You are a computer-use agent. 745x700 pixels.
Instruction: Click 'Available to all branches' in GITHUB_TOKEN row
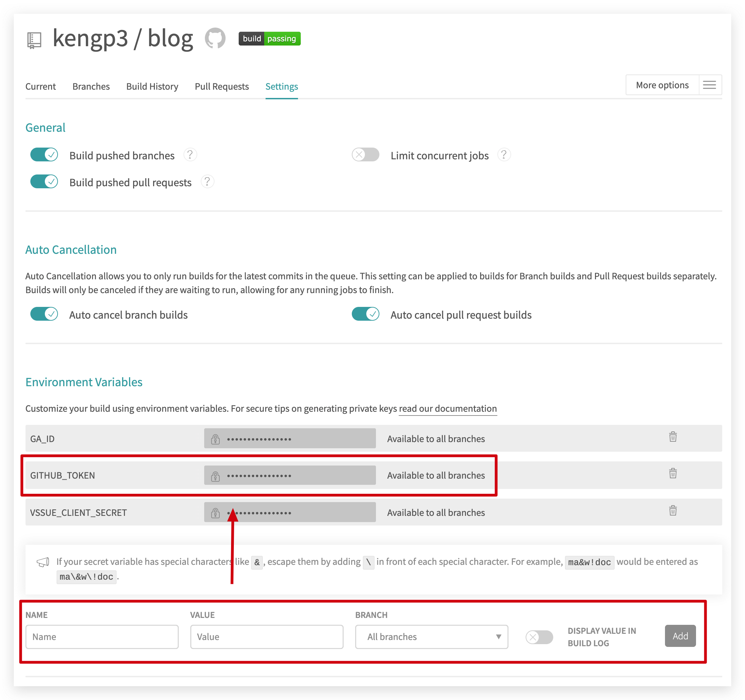pyautogui.click(x=436, y=476)
